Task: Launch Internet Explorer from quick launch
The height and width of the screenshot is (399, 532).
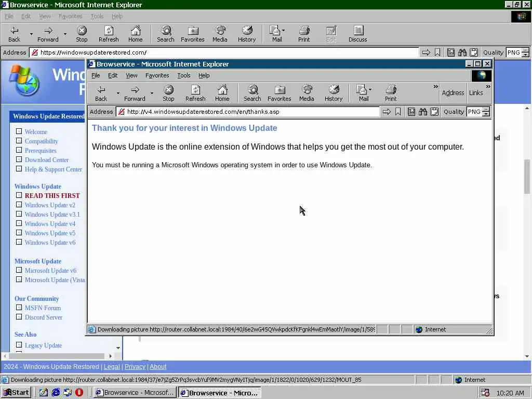Action: click(x=56, y=392)
